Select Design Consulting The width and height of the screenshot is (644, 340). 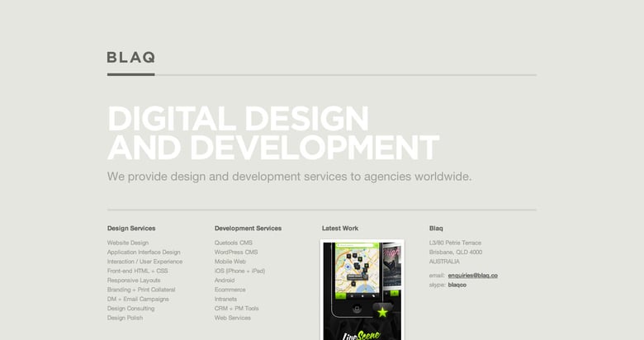point(130,309)
